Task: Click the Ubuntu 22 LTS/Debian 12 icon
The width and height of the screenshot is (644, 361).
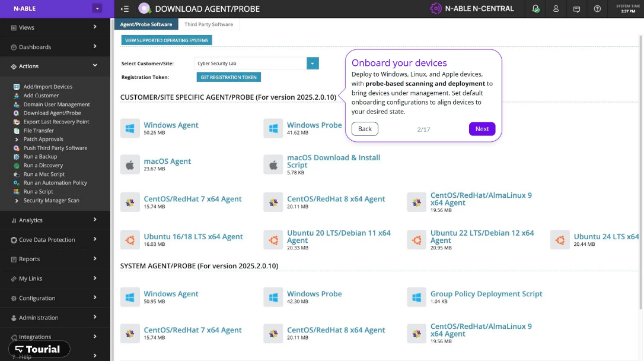Action: pos(416,240)
